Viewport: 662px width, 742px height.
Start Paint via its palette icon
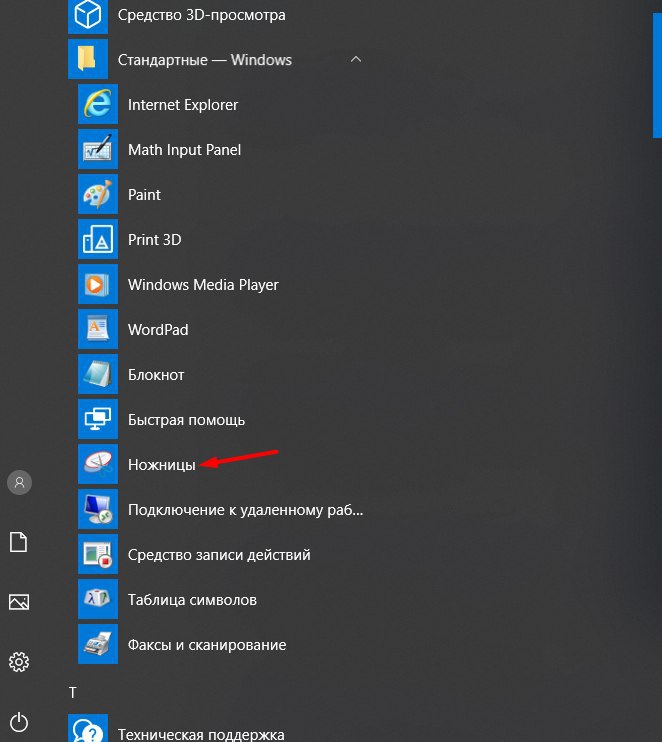pos(98,194)
